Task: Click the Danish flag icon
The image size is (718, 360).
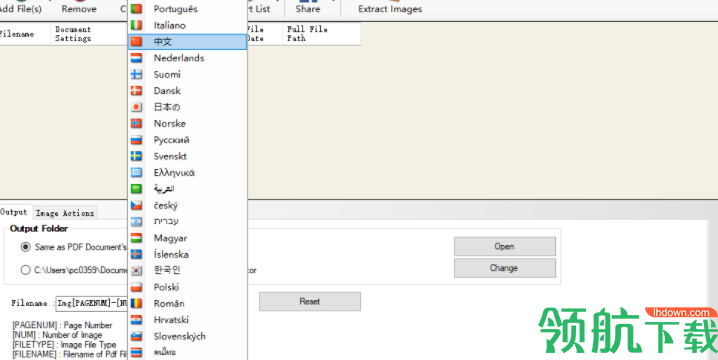Action: point(136,91)
